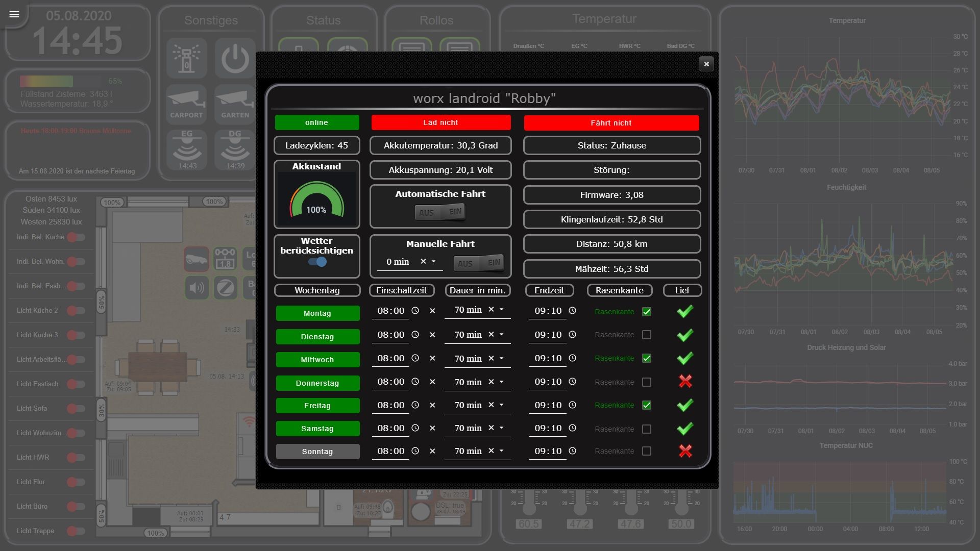980x551 pixels.
Task: Open the CARPORT camera icon
Action: point(186,105)
